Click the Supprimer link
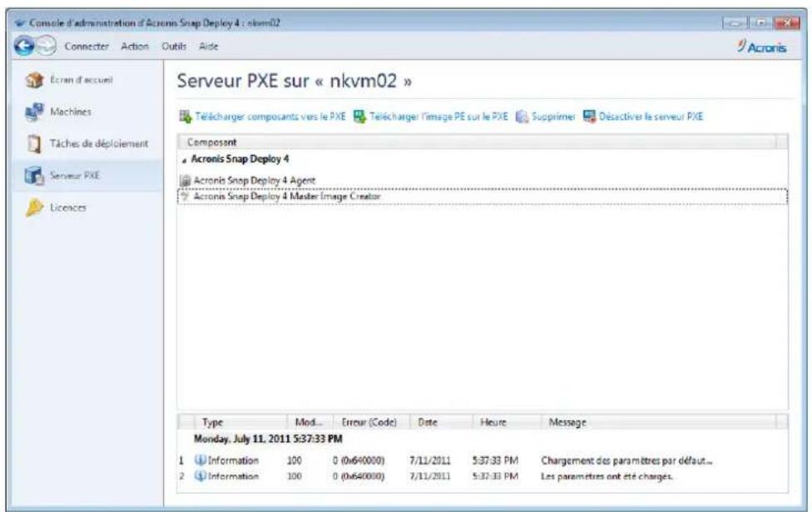The width and height of the screenshot is (812, 512). pyautogui.click(x=553, y=117)
